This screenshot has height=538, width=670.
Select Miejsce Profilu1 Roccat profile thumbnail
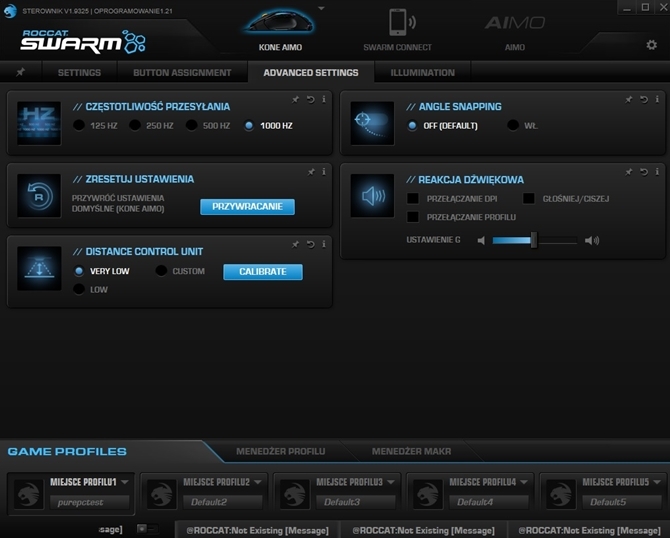[x=29, y=494]
